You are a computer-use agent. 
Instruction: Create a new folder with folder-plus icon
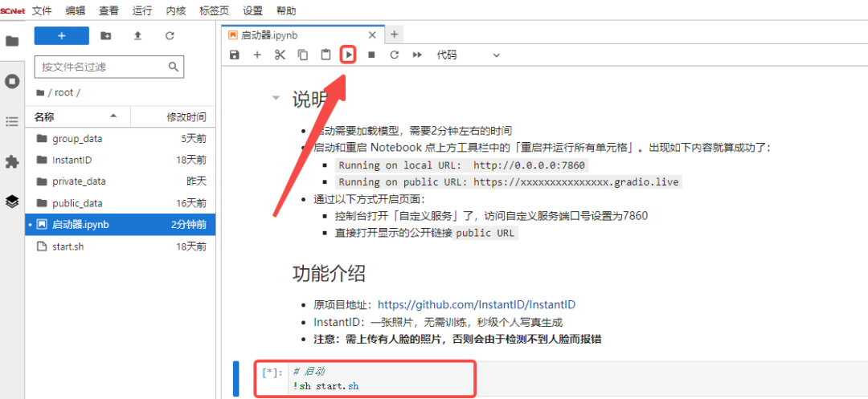click(x=106, y=35)
